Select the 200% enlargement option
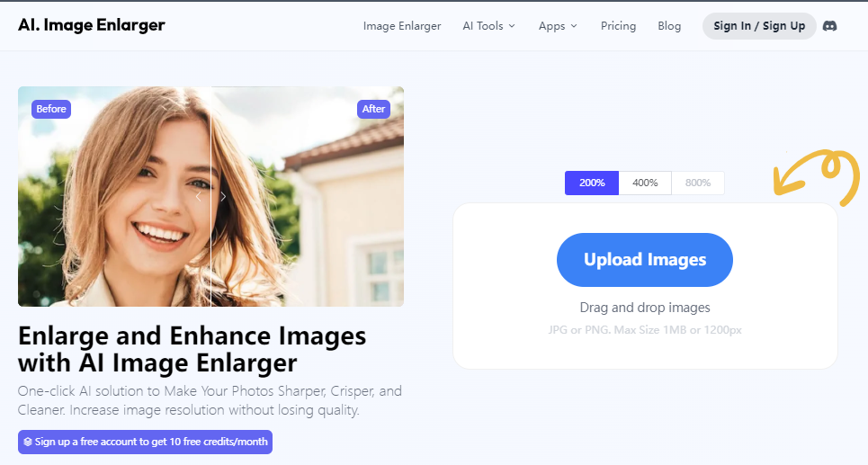868x465 pixels. (592, 183)
